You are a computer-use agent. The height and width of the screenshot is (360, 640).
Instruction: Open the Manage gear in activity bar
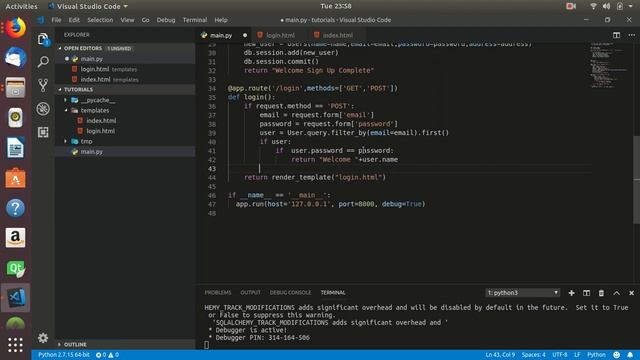(x=43, y=338)
